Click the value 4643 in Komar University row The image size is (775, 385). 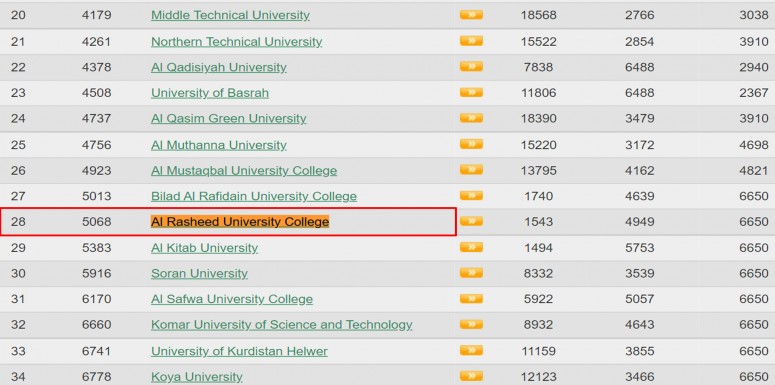point(640,325)
